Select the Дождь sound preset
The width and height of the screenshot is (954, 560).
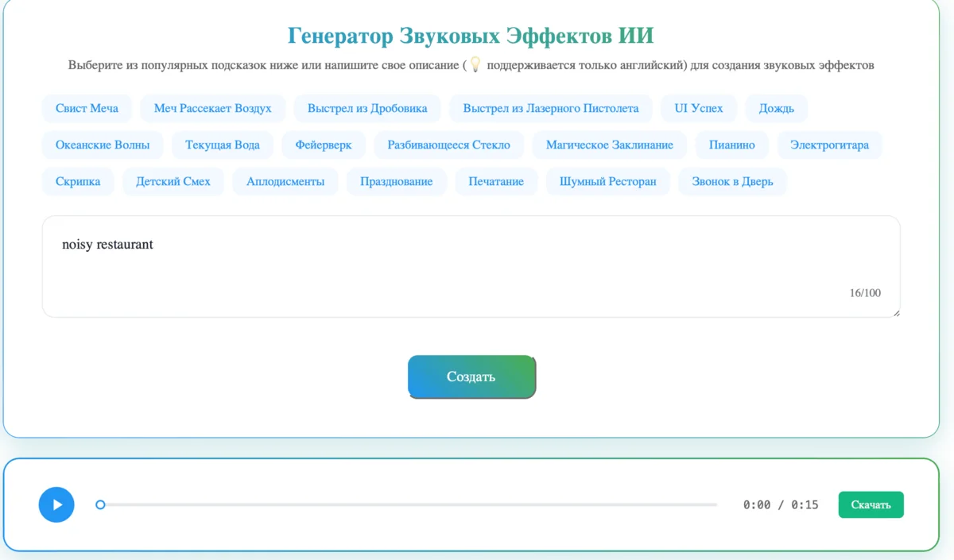coord(776,108)
